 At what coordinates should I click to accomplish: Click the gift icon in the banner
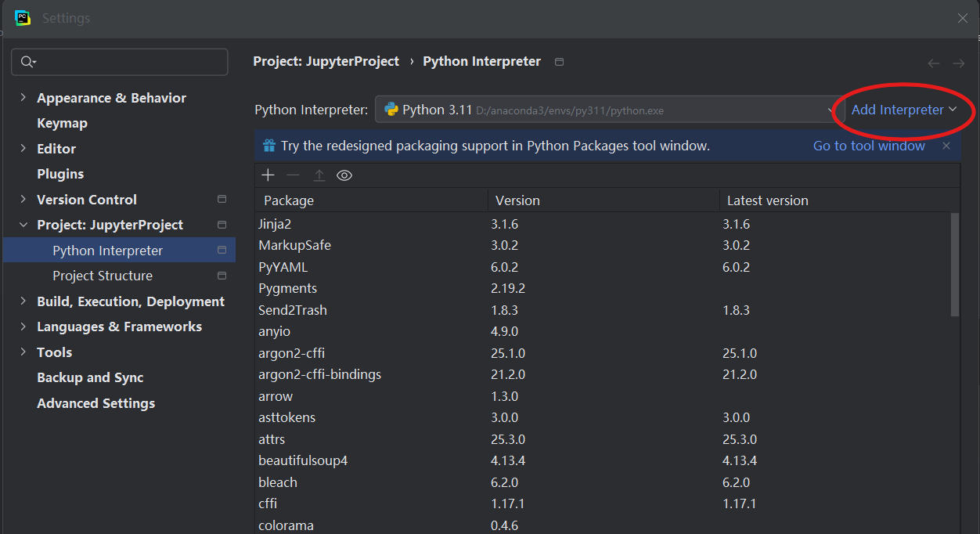(269, 146)
